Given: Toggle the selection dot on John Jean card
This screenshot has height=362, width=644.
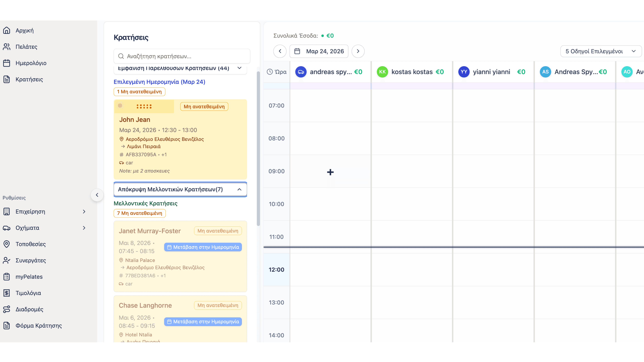Looking at the screenshot, I should tap(120, 106).
